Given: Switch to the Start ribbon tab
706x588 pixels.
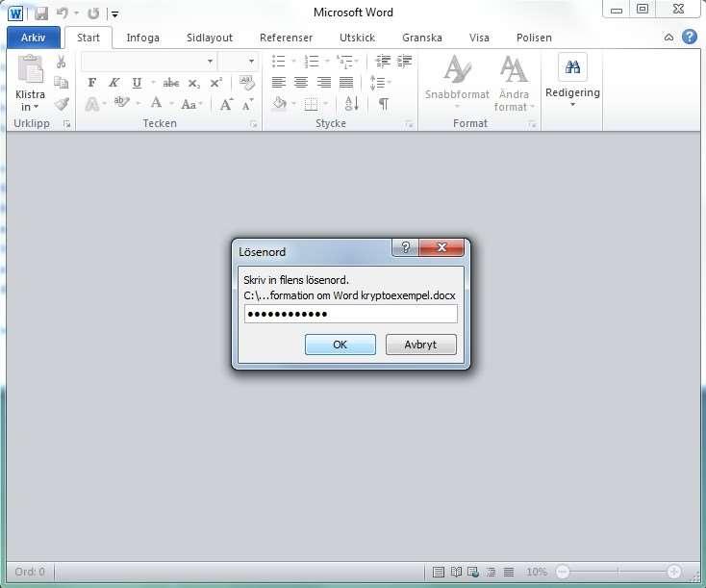Looking at the screenshot, I should point(88,38).
